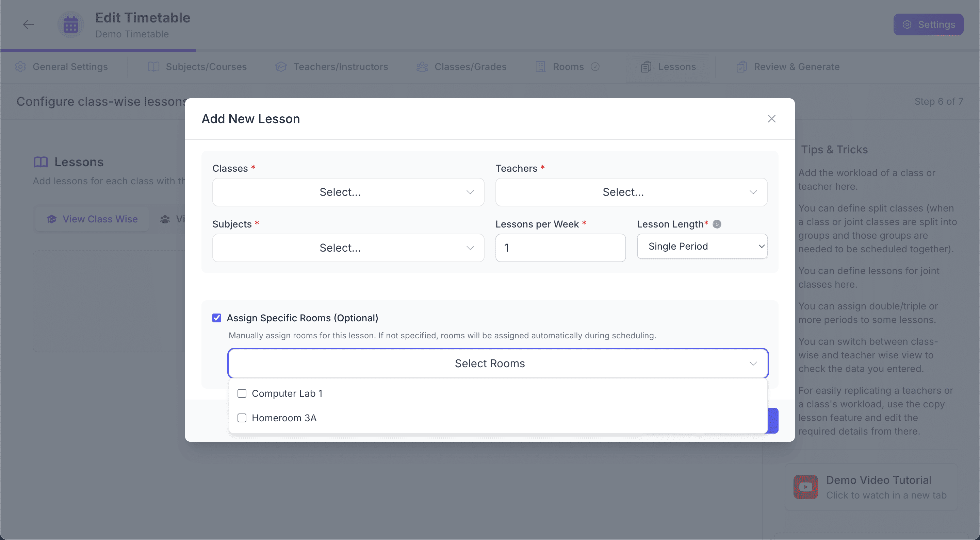Click Classes/Grades people icon
The height and width of the screenshot is (540, 980).
(422, 67)
